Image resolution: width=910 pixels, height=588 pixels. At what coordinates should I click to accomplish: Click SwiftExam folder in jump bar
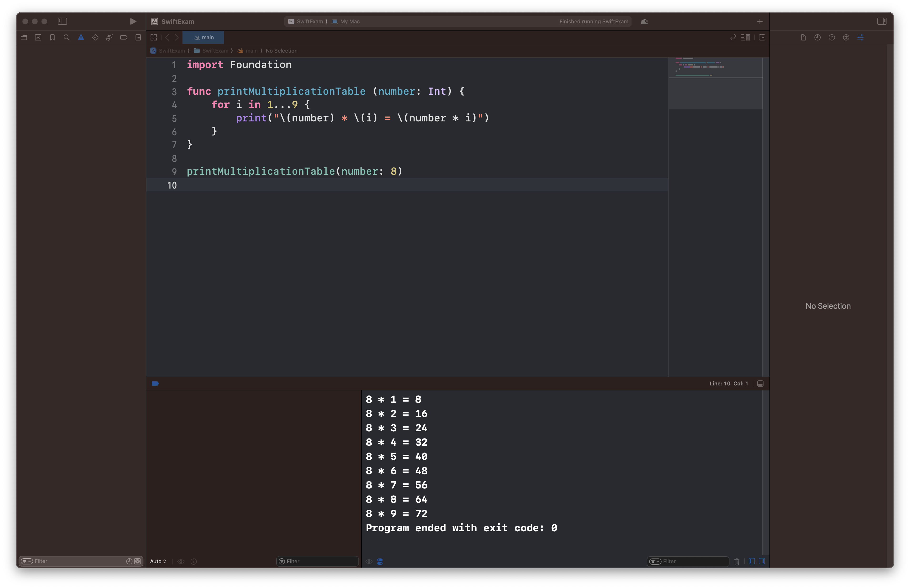coord(211,51)
